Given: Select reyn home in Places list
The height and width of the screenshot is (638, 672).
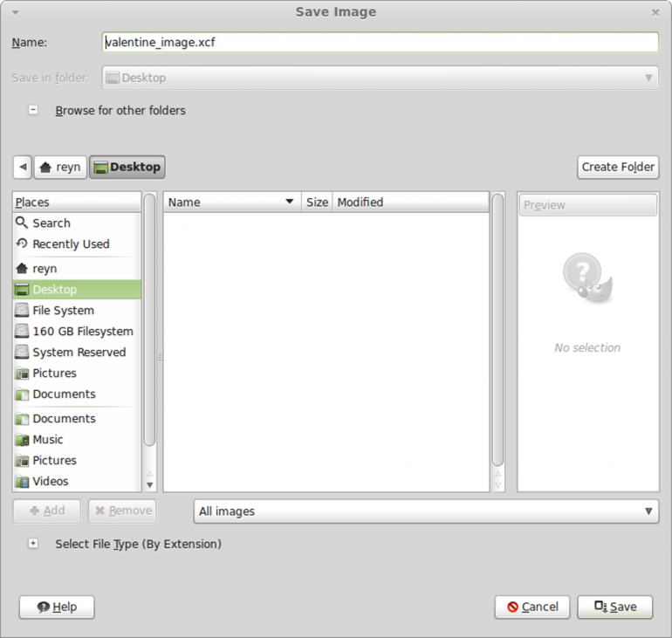Looking at the screenshot, I should pyautogui.click(x=77, y=269).
